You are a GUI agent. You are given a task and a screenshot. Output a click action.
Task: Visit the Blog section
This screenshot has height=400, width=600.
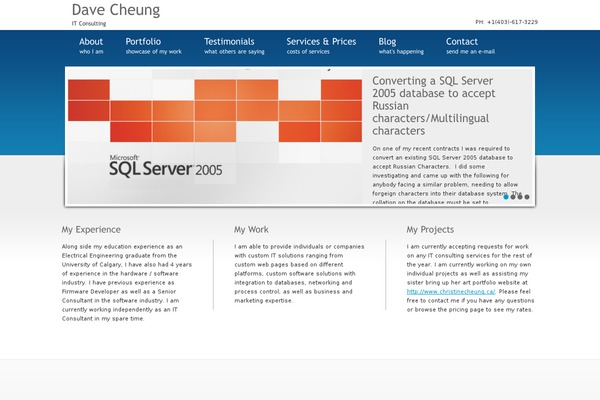click(401, 46)
